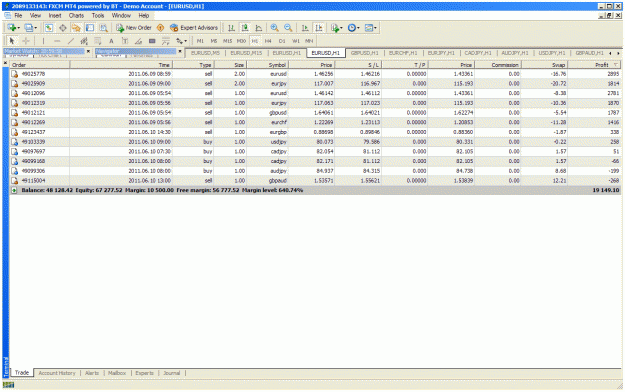
Task: Expand the Templates dropdown arrow
Action: coord(375,28)
